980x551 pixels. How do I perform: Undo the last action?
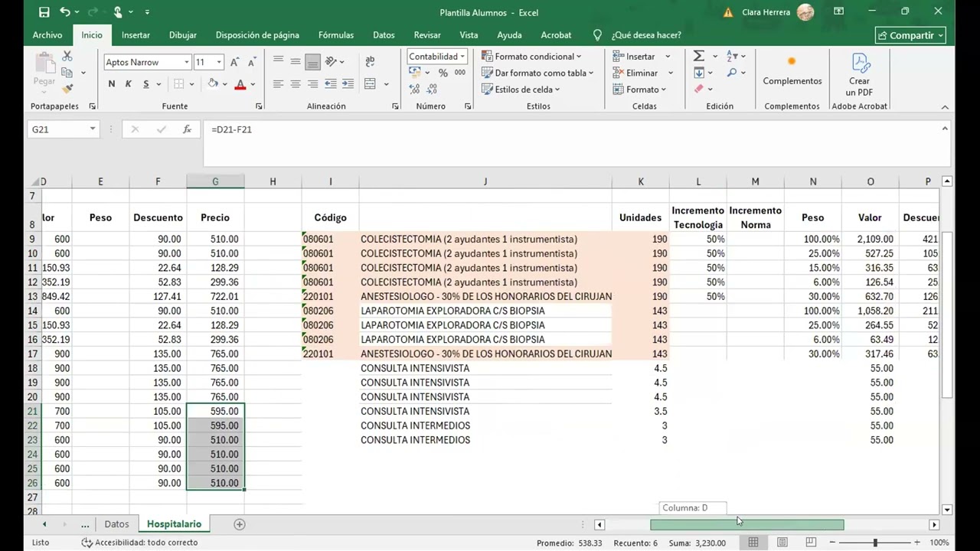(65, 12)
